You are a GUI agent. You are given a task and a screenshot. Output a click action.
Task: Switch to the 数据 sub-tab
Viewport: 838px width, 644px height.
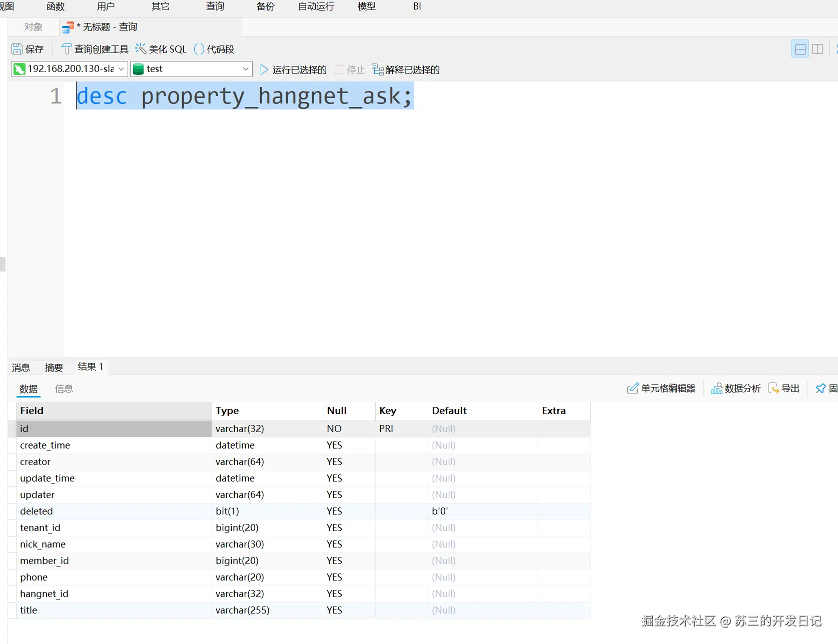point(29,389)
